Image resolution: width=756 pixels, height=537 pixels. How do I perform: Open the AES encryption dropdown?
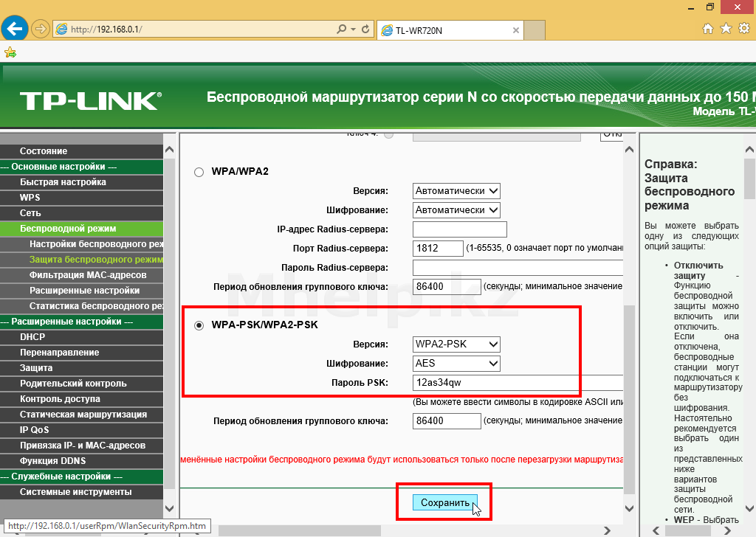(457, 364)
